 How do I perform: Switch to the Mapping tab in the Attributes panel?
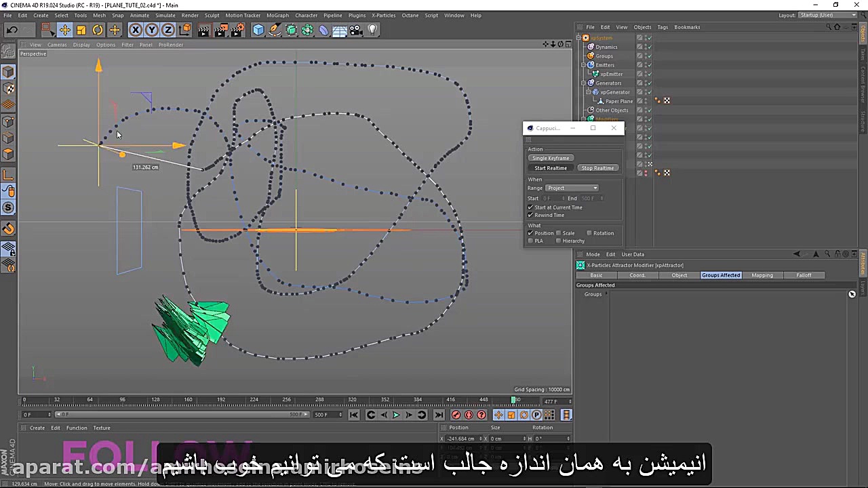[x=762, y=275]
